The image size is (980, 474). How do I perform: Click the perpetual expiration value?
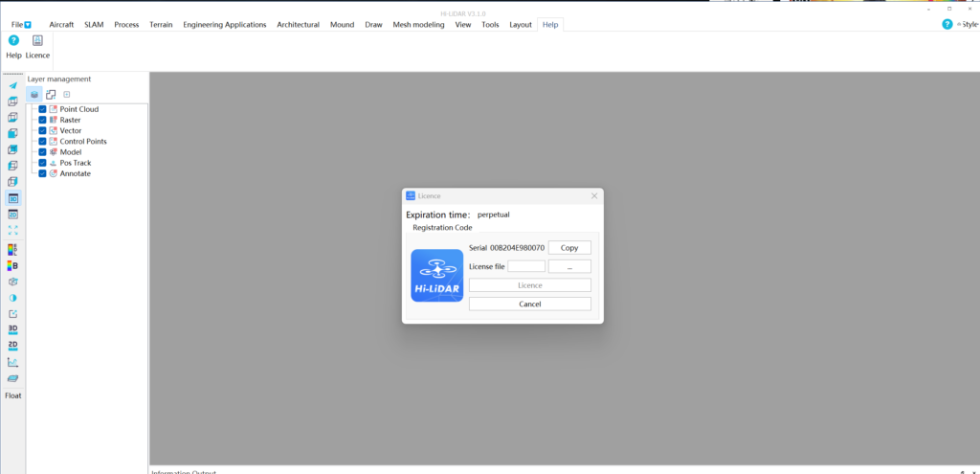point(493,214)
